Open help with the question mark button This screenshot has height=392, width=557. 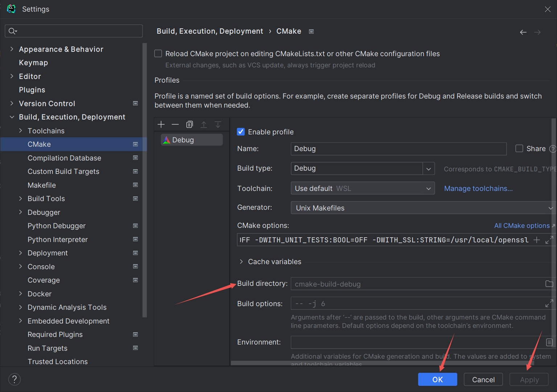click(14, 379)
